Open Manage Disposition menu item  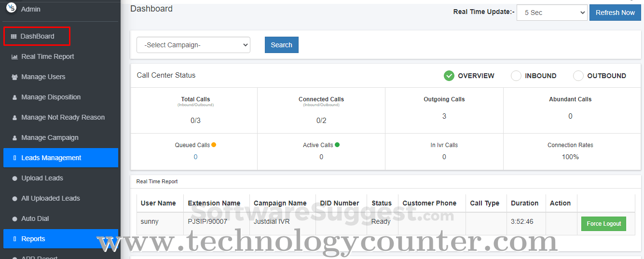click(51, 97)
